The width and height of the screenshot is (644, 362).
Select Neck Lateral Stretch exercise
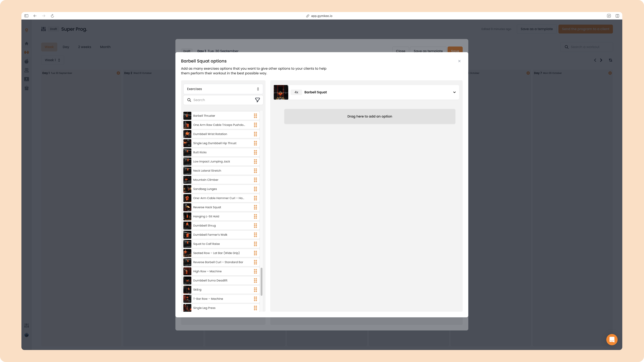pos(221,171)
